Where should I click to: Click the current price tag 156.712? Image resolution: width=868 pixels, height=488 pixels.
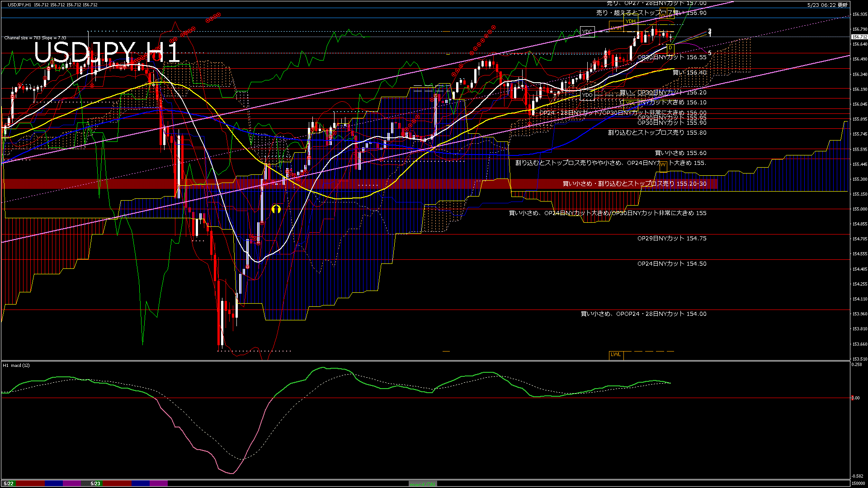(859, 37)
